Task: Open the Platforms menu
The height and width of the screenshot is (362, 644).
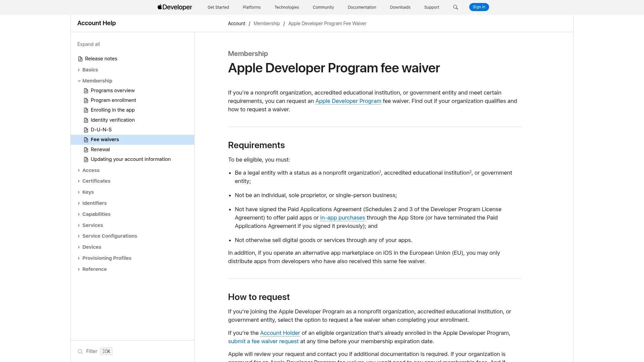Action: (x=252, y=7)
